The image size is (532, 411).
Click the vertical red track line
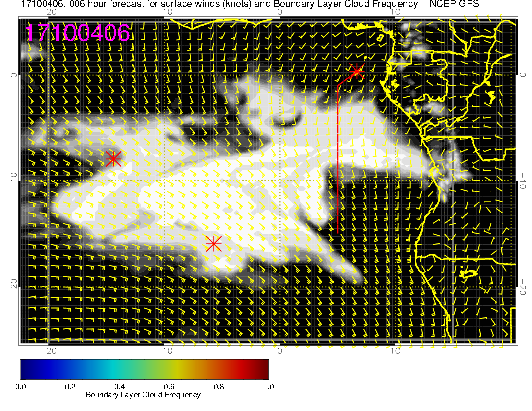(338, 159)
